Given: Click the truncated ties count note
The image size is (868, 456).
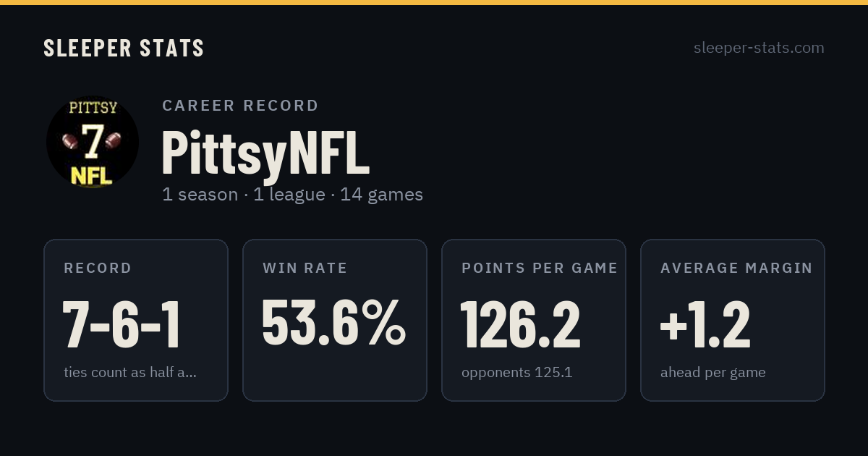Looking at the screenshot, I should tap(130, 373).
